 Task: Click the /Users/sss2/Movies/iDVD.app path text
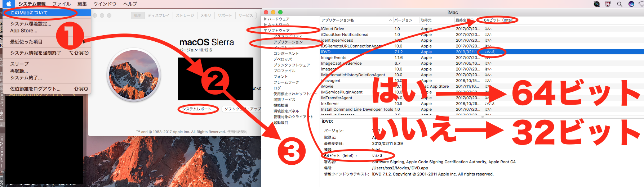point(400,168)
